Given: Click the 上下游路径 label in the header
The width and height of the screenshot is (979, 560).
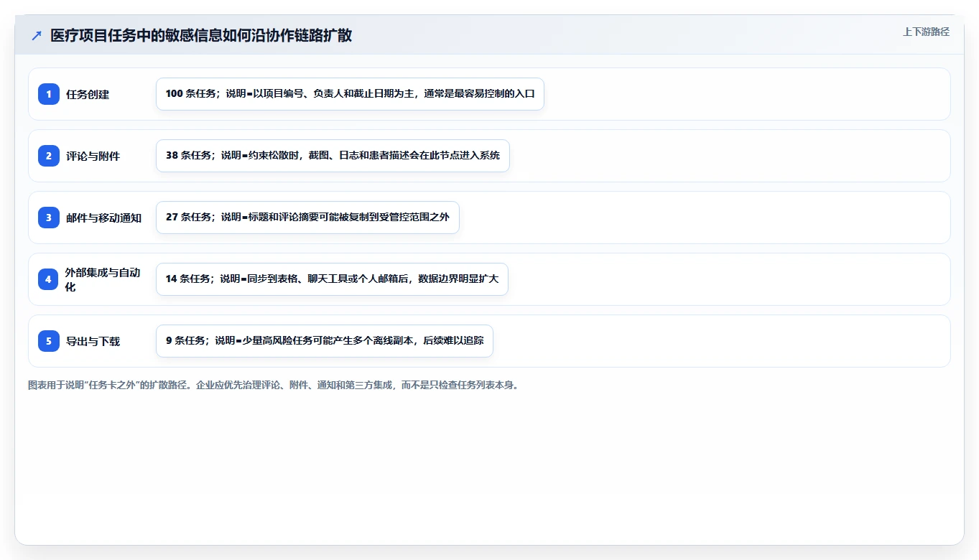Looking at the screenshot, I should 926,32.
